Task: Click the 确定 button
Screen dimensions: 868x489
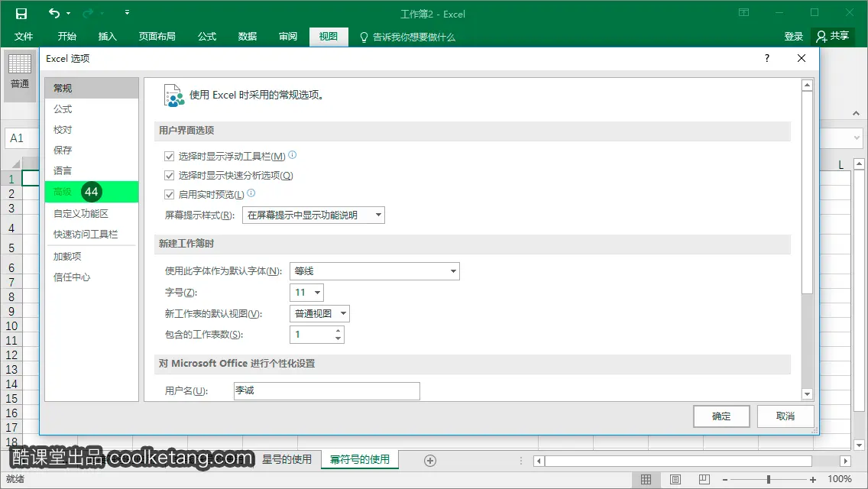Action: pos(721,416)
